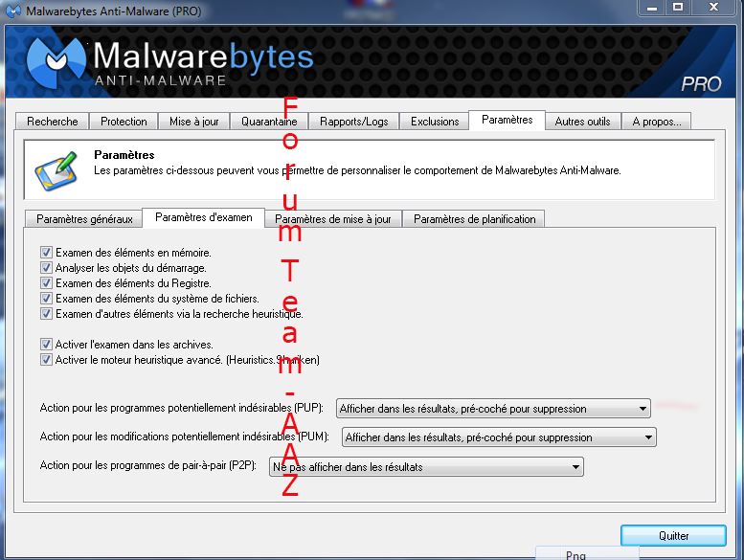Viewport: 744px width, 560px height.
Task: Open the Exclusions tab
Action: click(435, 122)
